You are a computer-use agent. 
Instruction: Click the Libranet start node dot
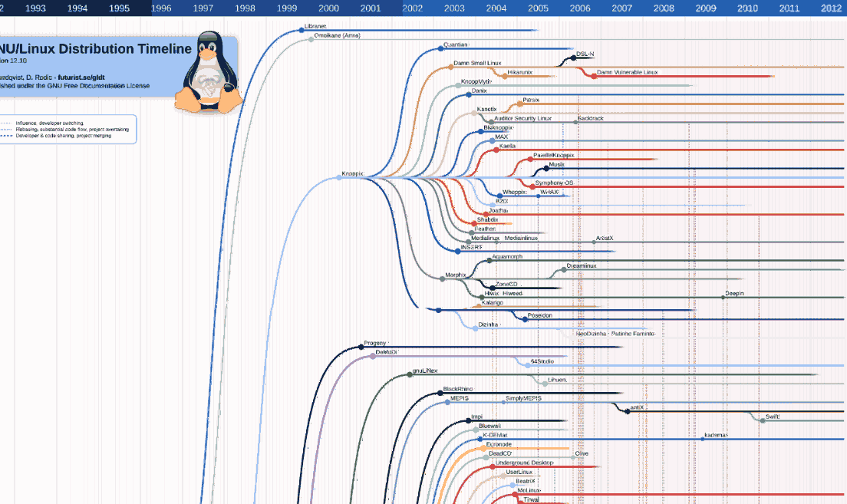(302, 30)
